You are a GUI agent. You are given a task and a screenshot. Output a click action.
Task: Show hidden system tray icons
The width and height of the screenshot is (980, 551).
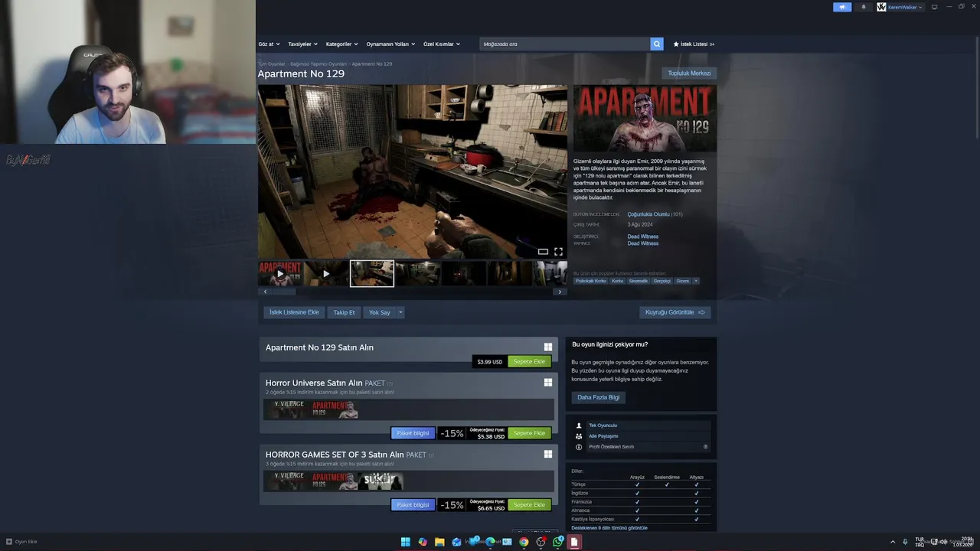[x=892, y=542]
